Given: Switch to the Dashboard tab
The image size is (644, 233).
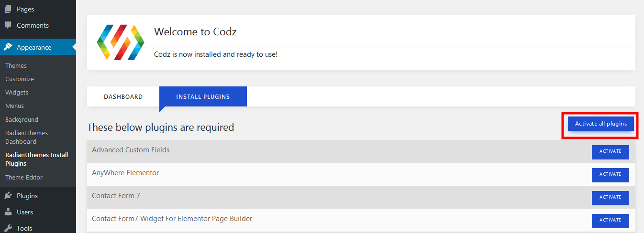Looking at the screenshot, I should pos(123,96).
